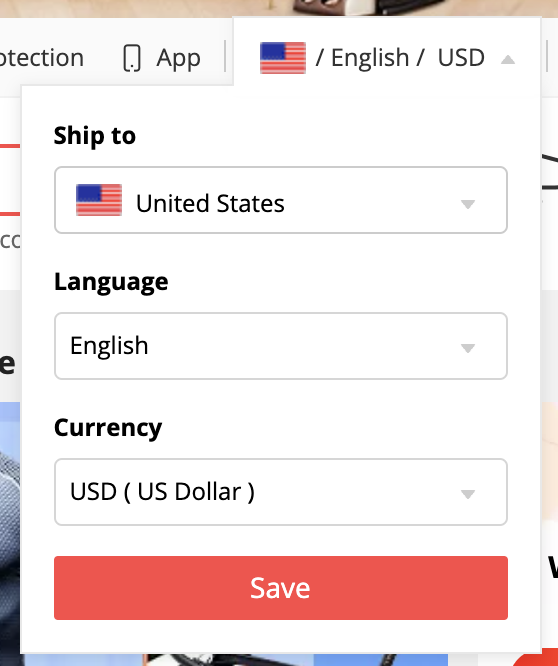The image size is (558, 666).
Task: Click the USD label in header
Action: pyautogui.click(x=461, y=58)
